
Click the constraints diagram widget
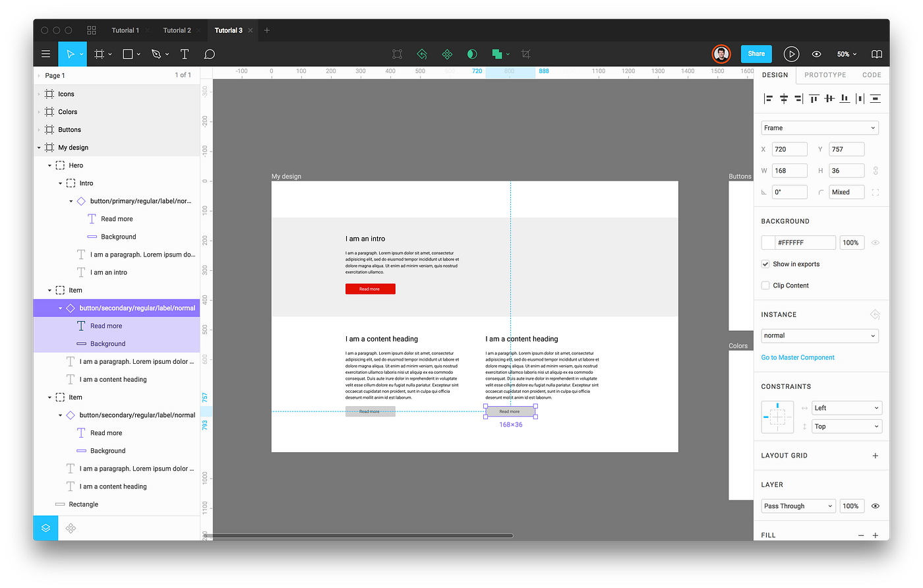pyautogui.click(x=777, y=417)
